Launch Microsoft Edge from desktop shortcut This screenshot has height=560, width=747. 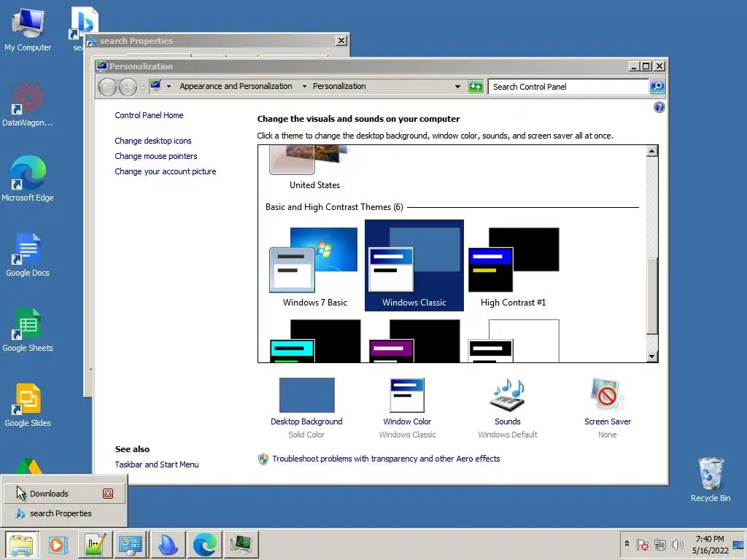(28, 179)
